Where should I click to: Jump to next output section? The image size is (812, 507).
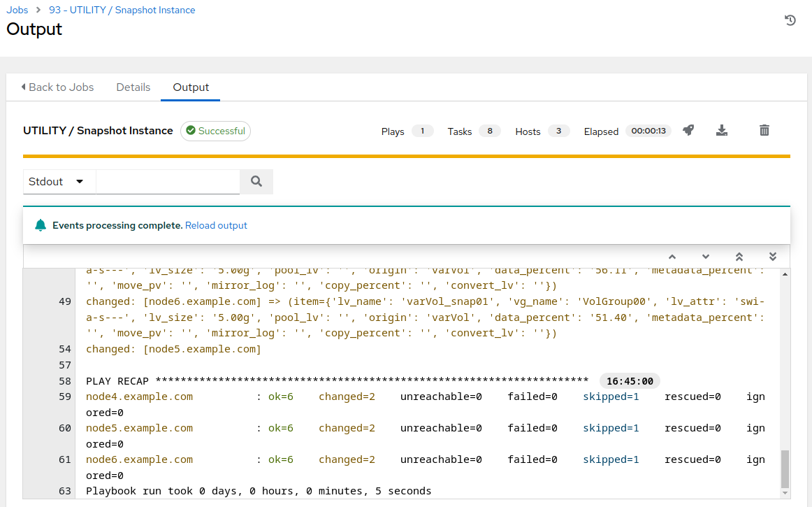[x=705, y=257]
